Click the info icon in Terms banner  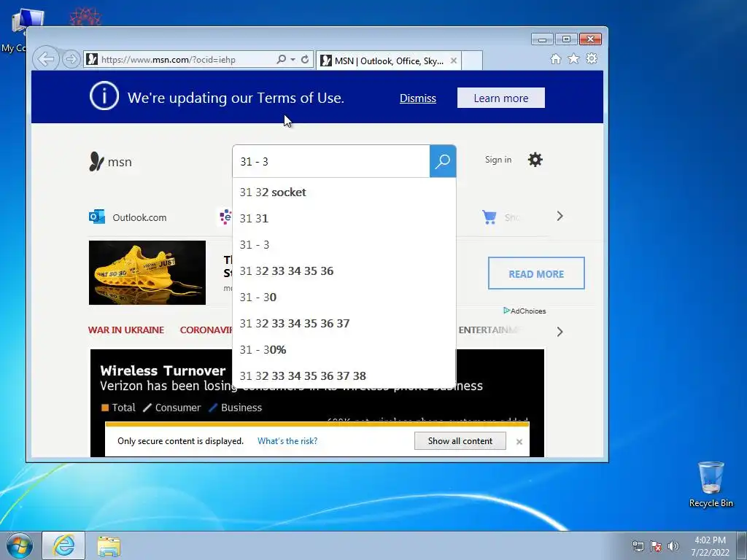[104, 96]
